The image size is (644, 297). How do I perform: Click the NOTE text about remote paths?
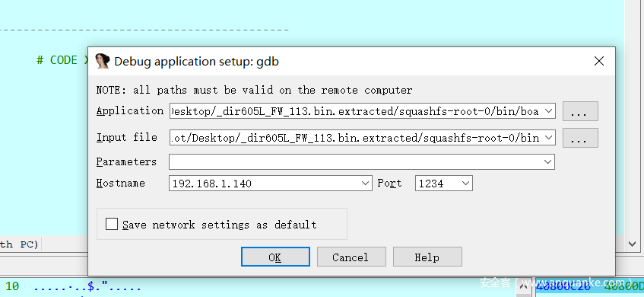coord(254,90)
